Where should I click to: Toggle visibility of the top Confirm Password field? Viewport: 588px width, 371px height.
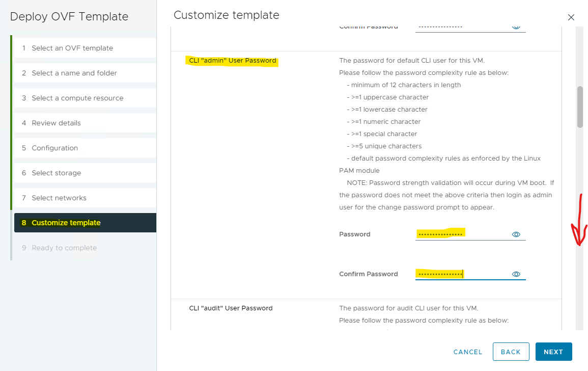tap(516, 26)
